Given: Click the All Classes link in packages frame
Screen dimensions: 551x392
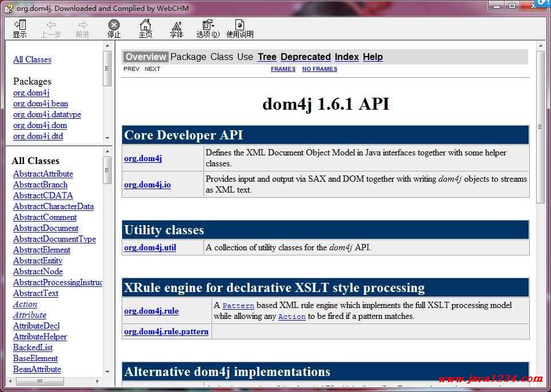Looking at the screenshot, I should click(x=32, y=59).
